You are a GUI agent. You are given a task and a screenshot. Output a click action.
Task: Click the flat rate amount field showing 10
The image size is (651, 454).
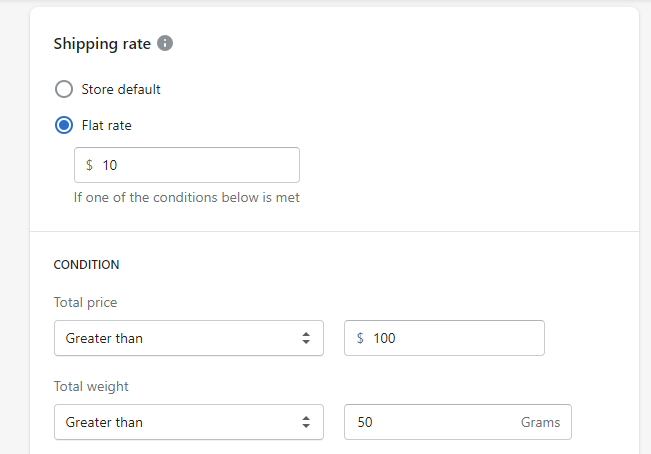[195, 165]
